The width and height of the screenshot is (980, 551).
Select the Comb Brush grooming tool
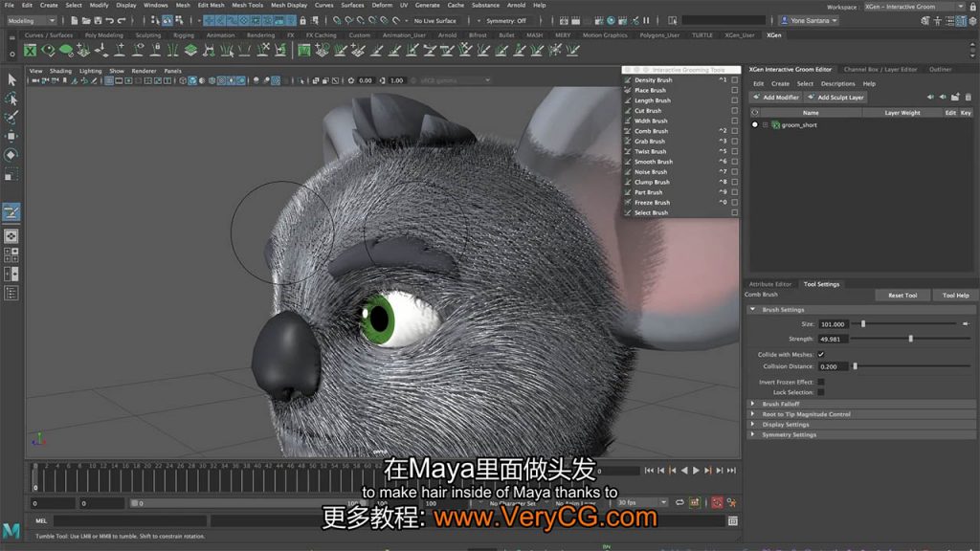click(x=651, y=131)
